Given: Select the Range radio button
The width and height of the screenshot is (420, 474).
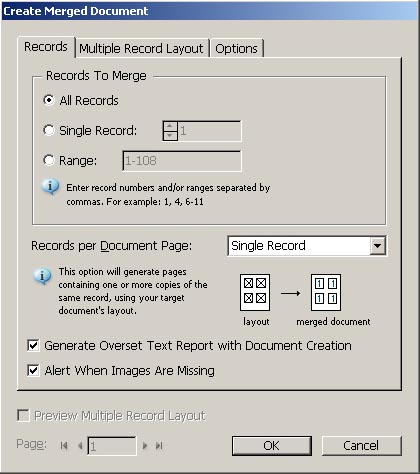Looking at the screenshot, I should coord(49,160).
